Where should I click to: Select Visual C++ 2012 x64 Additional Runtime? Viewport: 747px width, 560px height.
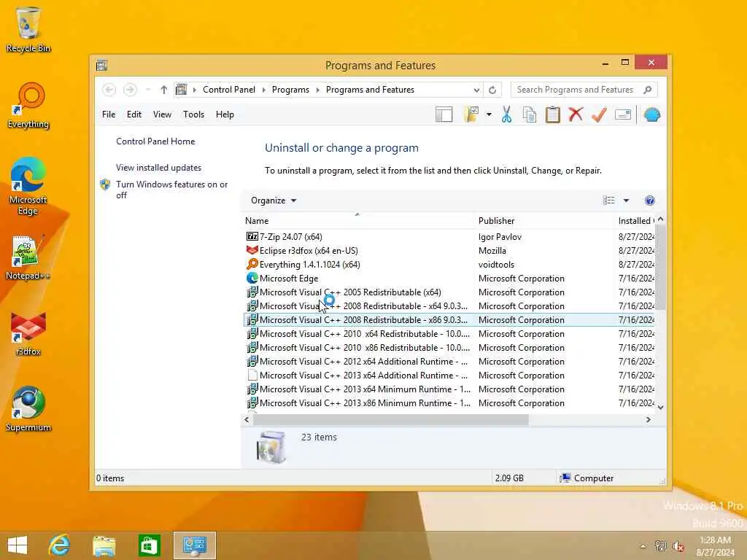tap(363, 362)
